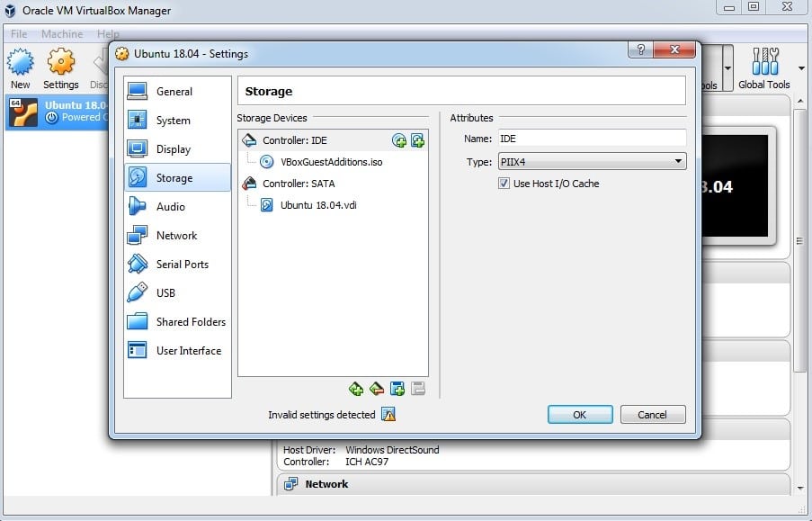This screenshot has height=521, width=812.
Task: Confirm settings with OK button
Action: pos(580,415)
